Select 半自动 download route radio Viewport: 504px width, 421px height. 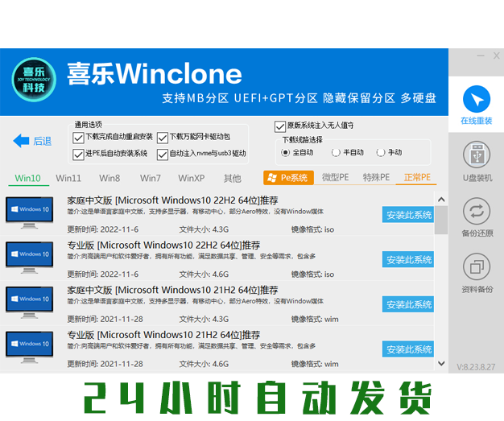pos(336,152)
